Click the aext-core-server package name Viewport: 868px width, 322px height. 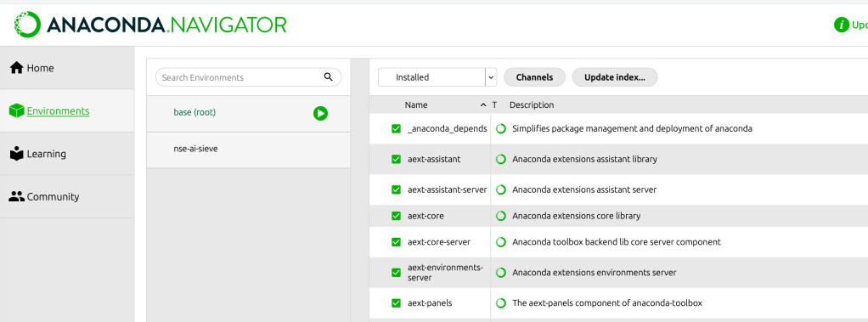(x=439, y=242)
